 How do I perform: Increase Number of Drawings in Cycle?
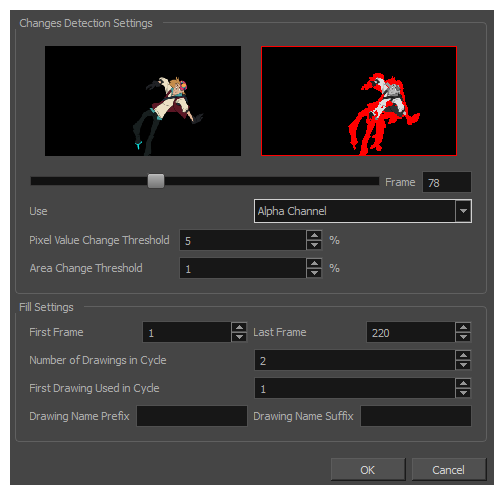tap(463, 355)
